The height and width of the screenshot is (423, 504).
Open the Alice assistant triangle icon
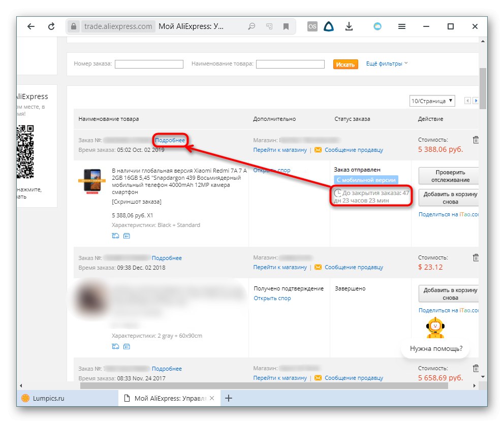[x=329, y=26]
